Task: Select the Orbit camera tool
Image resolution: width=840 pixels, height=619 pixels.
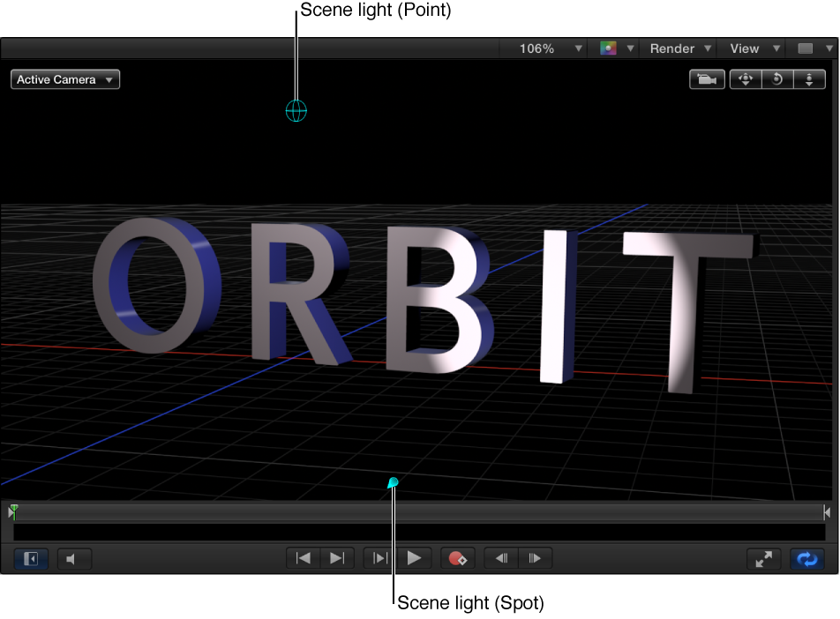Action: pyautogui.click(x=776, y=78)
